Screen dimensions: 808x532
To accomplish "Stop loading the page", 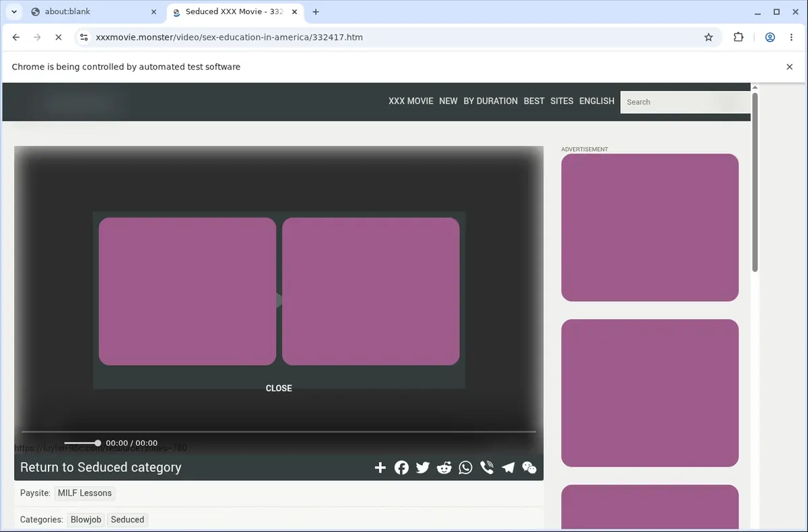I will click(59, 37).
